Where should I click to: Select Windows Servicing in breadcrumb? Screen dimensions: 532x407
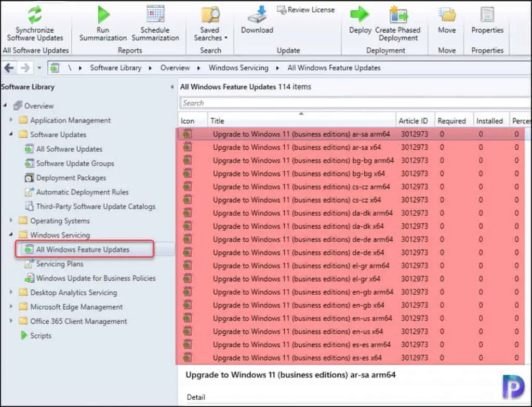click(238, 68)
